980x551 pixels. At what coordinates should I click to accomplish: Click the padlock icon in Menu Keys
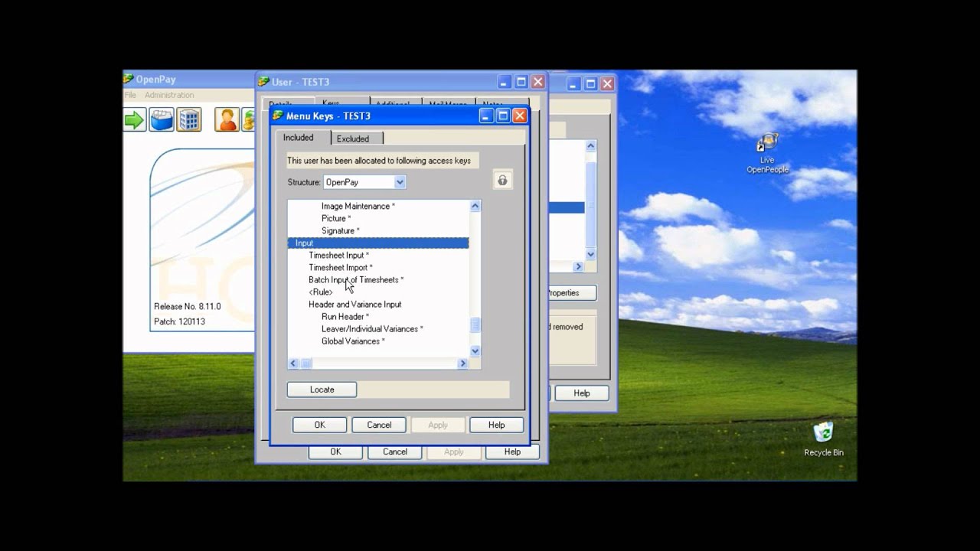[x=502, y=181]
